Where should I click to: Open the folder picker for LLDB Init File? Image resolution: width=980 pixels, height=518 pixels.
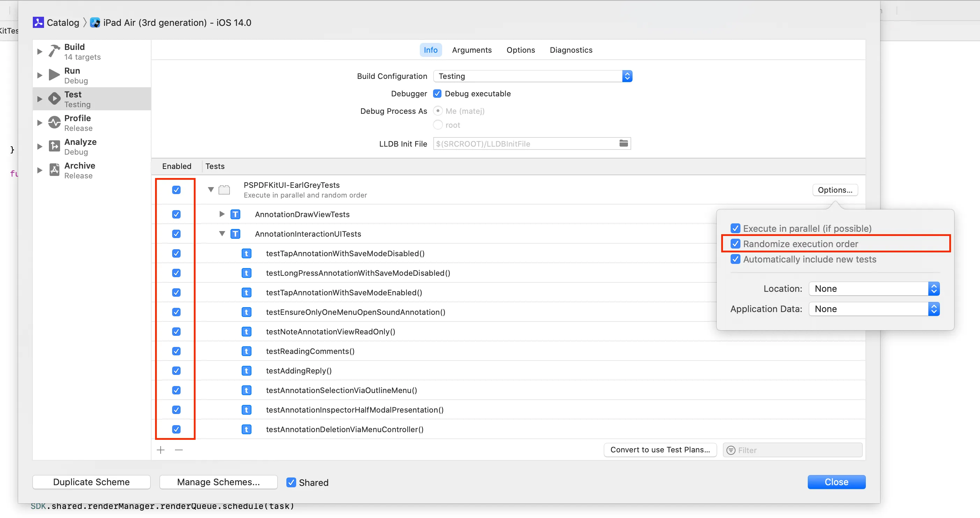[x=623, y=143]
